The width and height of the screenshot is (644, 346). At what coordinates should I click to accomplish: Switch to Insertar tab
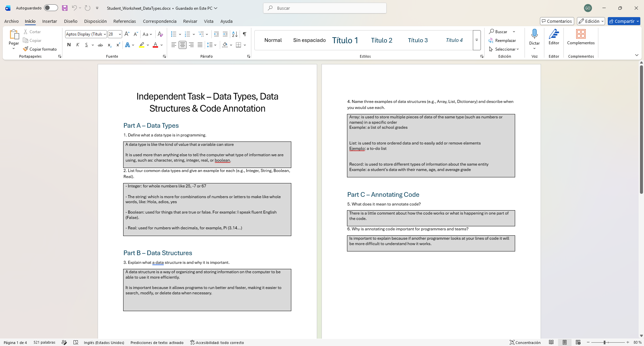(49, 21)
